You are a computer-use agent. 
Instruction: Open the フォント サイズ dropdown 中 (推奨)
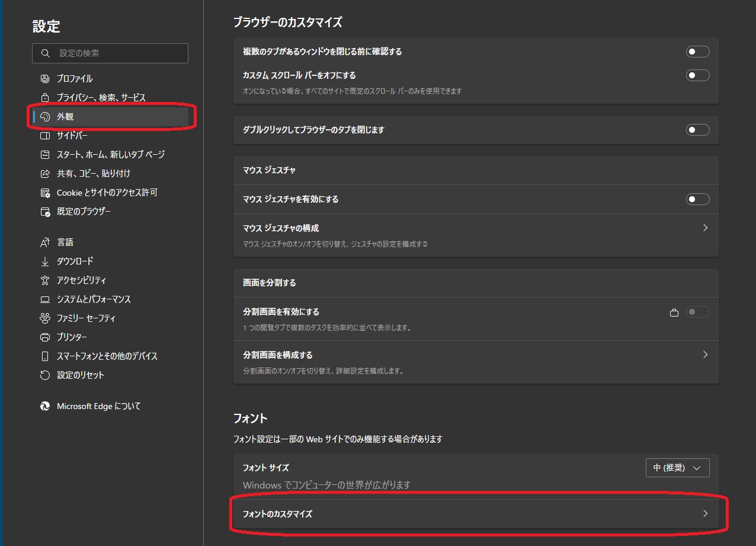coord(677,468)
